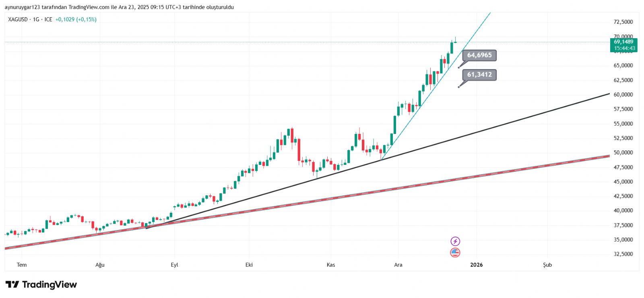Click the ICE exchange label
This screenshot has height=298, width=644.
pos(48,19)
